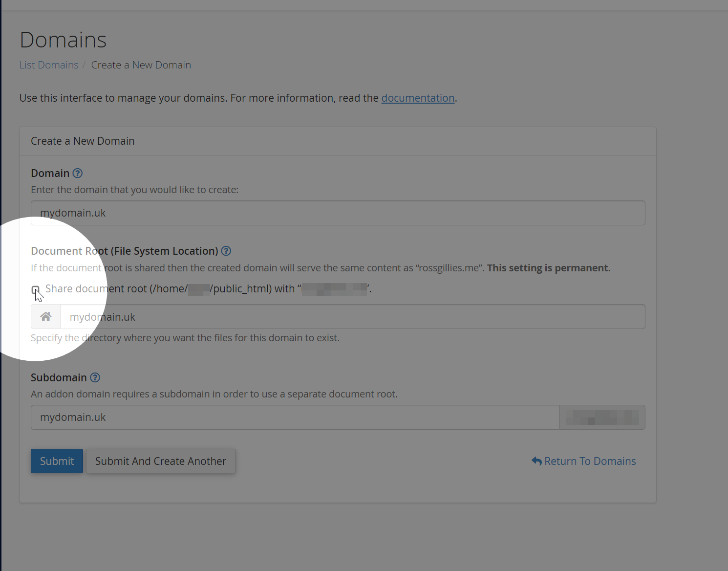Click the 'This setting is permanent.' text
This screenshot has width=728, height=571.
(549, 268)
